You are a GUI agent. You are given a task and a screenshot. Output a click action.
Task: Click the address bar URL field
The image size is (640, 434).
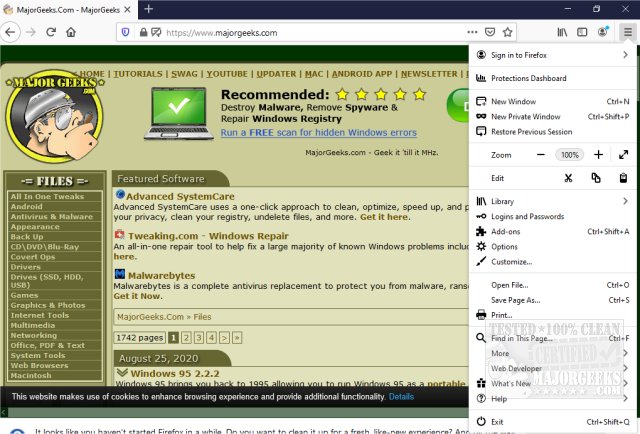coord(314,33)
